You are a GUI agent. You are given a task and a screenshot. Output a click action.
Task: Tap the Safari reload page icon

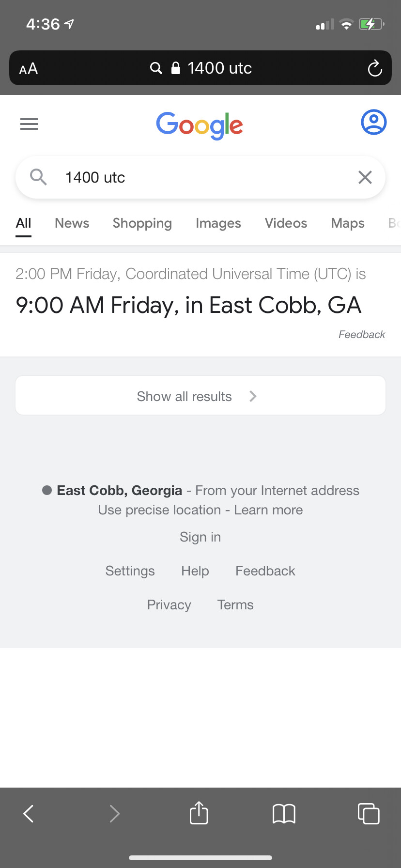[374, 68]
